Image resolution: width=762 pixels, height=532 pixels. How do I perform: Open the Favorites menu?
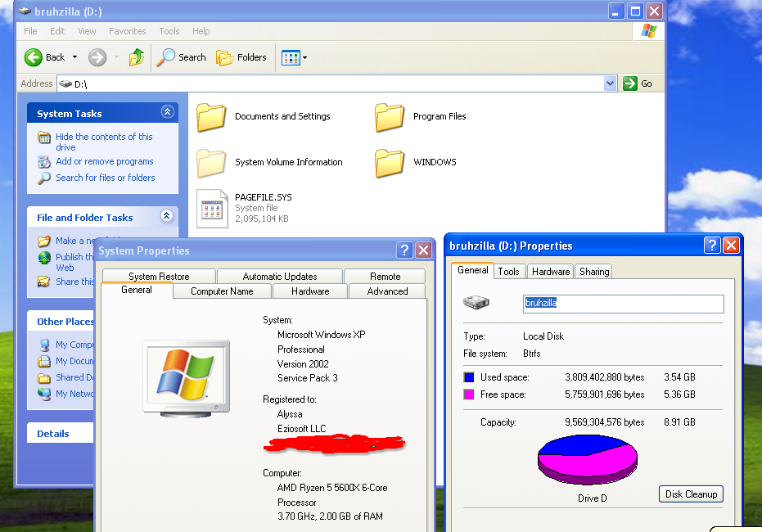(x=127, y=31)
